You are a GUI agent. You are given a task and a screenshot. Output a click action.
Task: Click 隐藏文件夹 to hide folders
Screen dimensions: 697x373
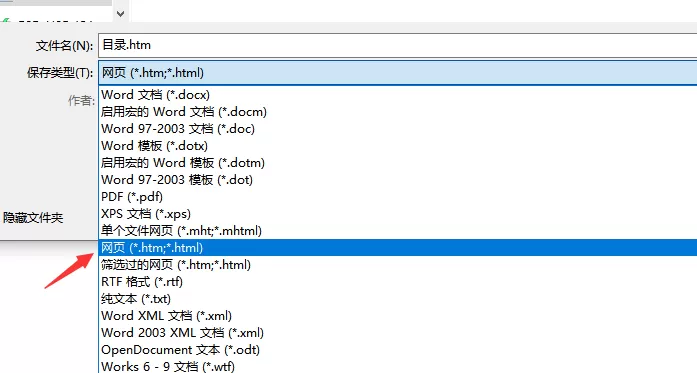click(33, 218)
